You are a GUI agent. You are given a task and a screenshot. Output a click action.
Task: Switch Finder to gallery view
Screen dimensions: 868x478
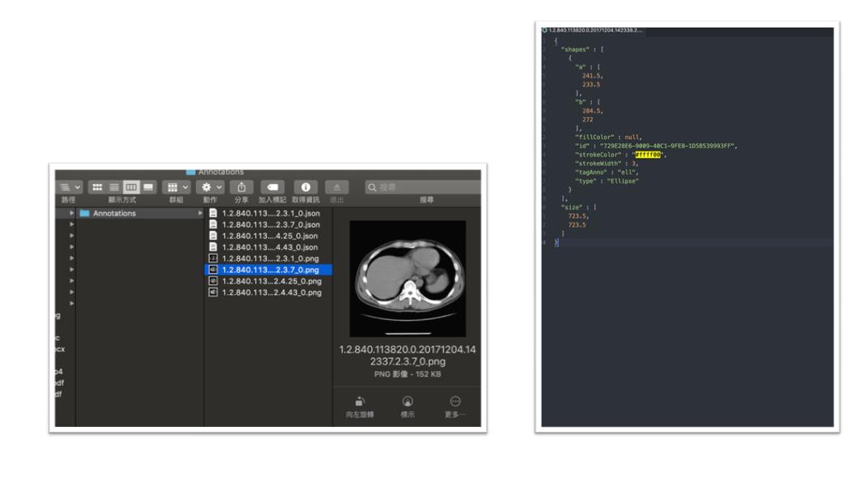(148, 187)
